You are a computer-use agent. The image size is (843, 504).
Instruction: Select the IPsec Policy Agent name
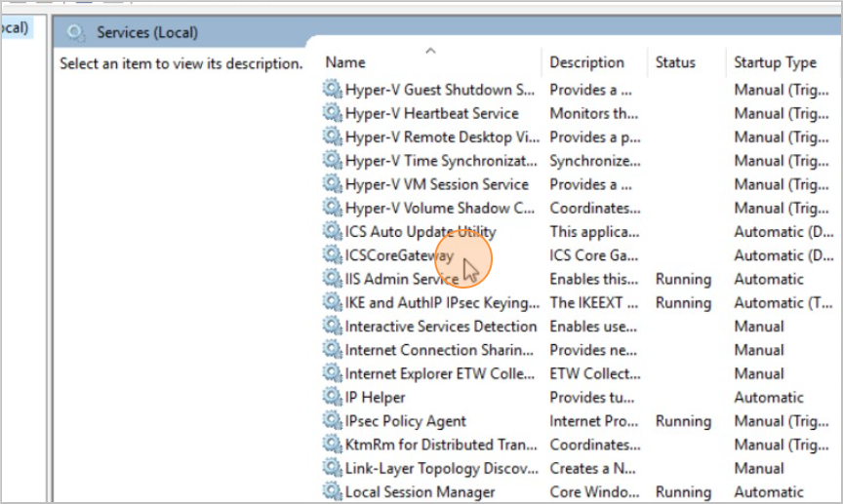coord(405,421)
